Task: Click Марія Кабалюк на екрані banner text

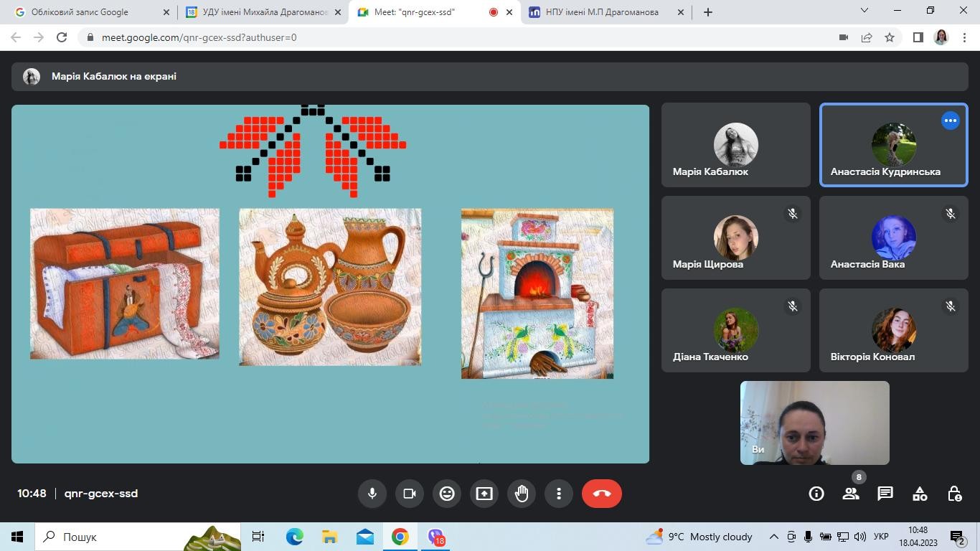Action: point(114,76)
